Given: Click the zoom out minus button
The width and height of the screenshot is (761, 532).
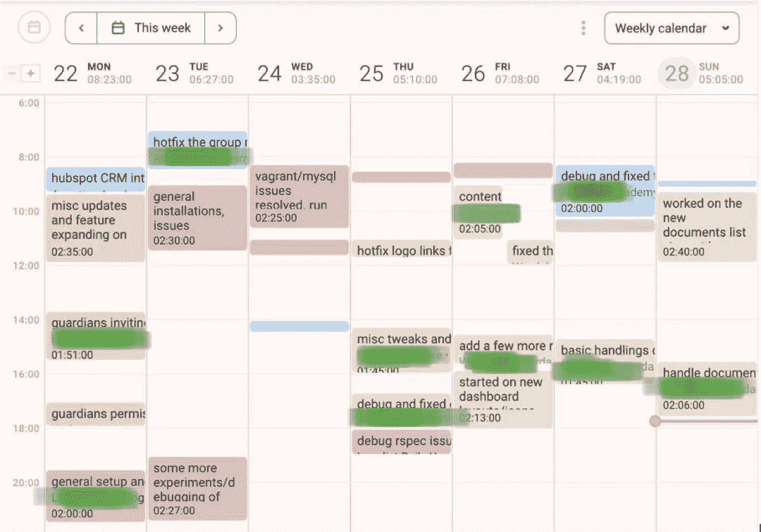Looking at the screenshot, I should tap(12, 73).
